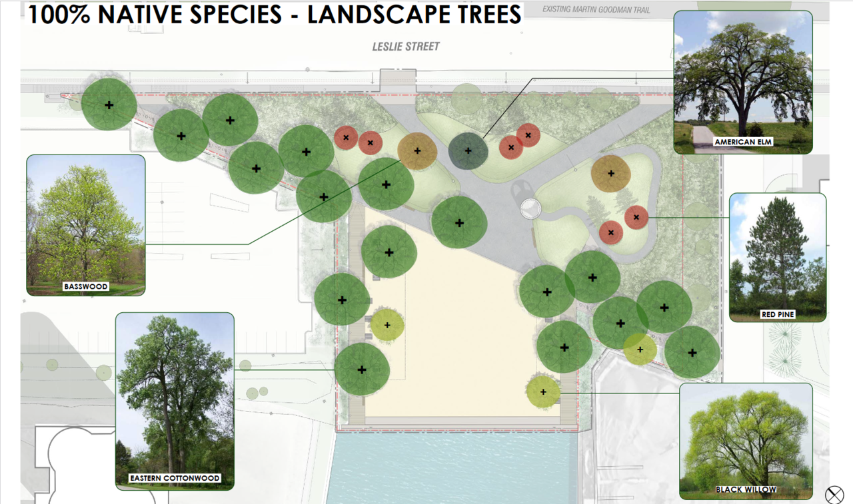
Task: Click the white circular feature in the plaza
Action: coord(530,208)
